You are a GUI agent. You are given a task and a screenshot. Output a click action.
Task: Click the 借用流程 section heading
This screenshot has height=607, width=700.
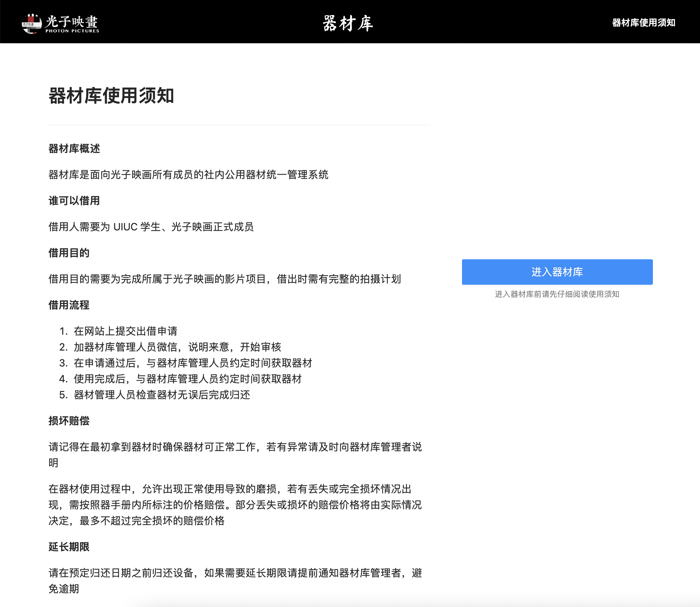pyautogui.click(x=69, y=305)
